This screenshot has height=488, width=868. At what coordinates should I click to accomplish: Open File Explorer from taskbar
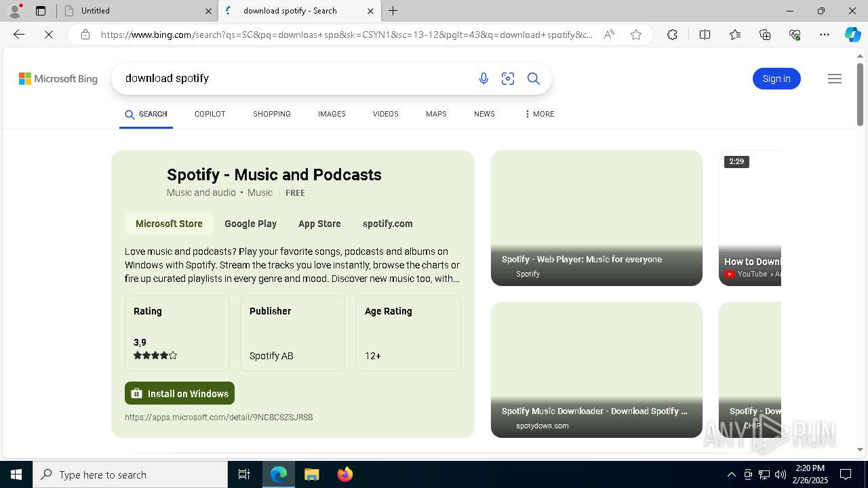point(311,474)
